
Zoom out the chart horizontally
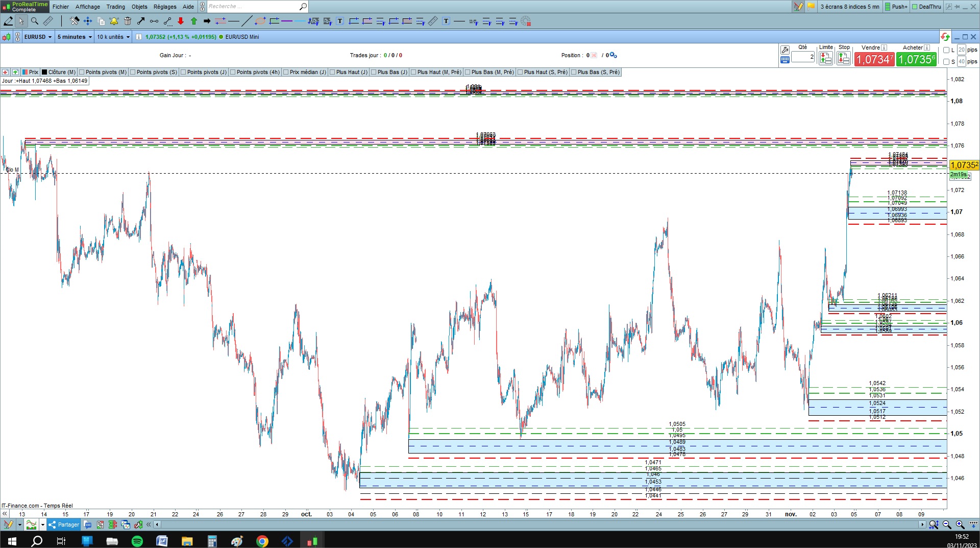[x=947, y=525]
